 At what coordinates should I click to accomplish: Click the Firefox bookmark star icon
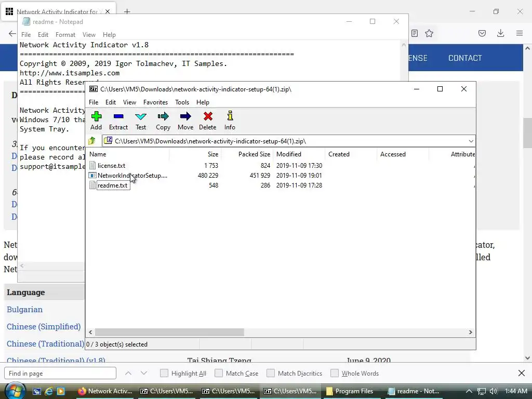click(429, 33)
